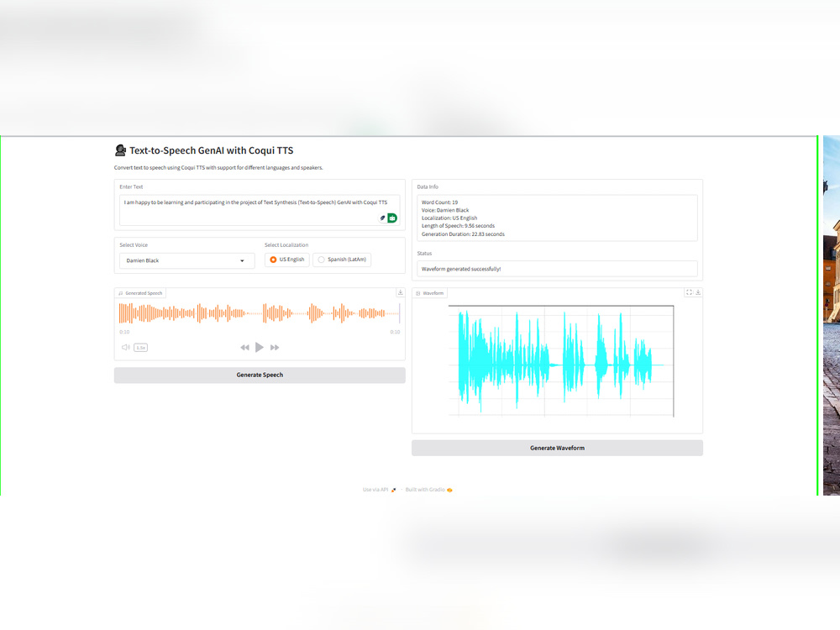
Task: Open the Select Voice dropdown arrow
Action: tap(242, 261)
